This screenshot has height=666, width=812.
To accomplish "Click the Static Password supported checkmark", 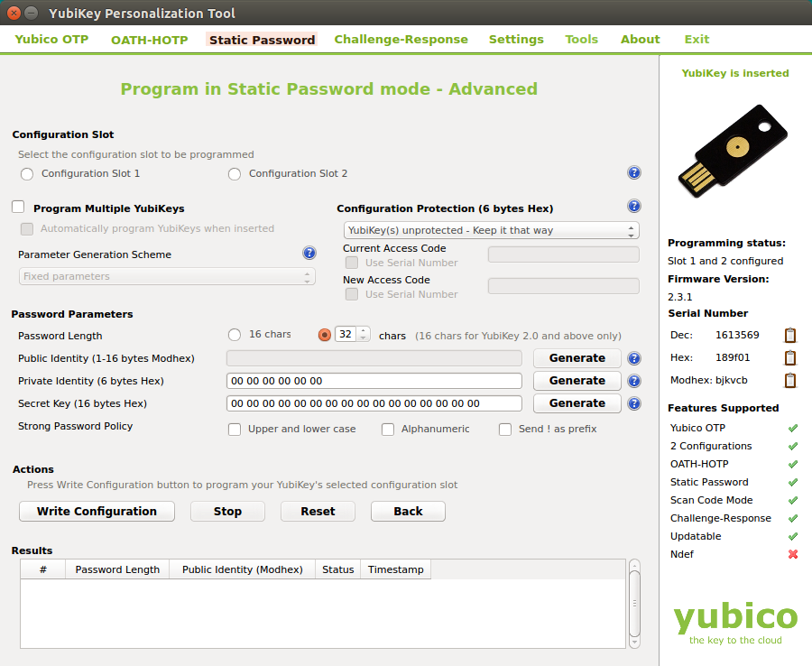I will 793,483.
